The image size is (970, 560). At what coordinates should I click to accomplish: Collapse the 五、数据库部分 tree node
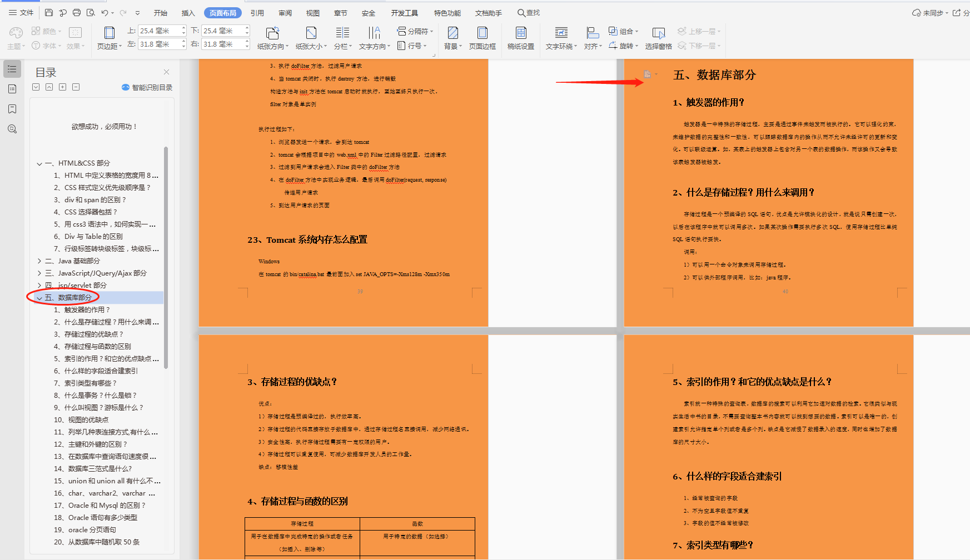(39, 298)
